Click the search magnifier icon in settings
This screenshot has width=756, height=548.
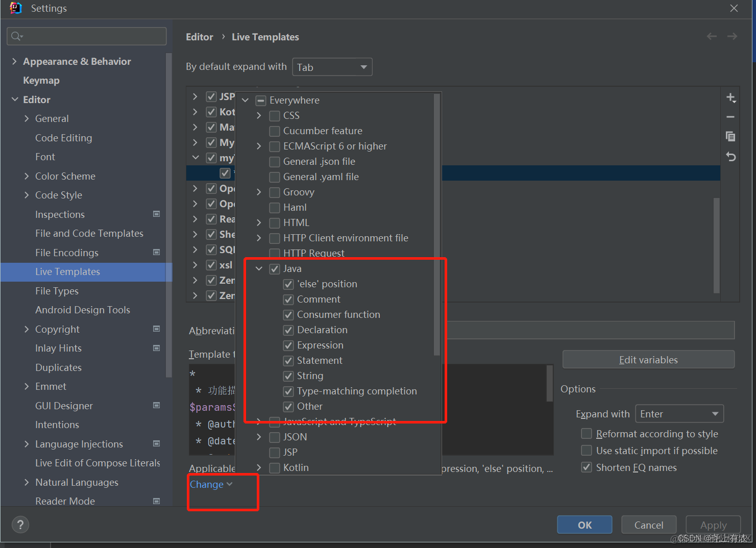pyautogui.click(x=16, y=36)
